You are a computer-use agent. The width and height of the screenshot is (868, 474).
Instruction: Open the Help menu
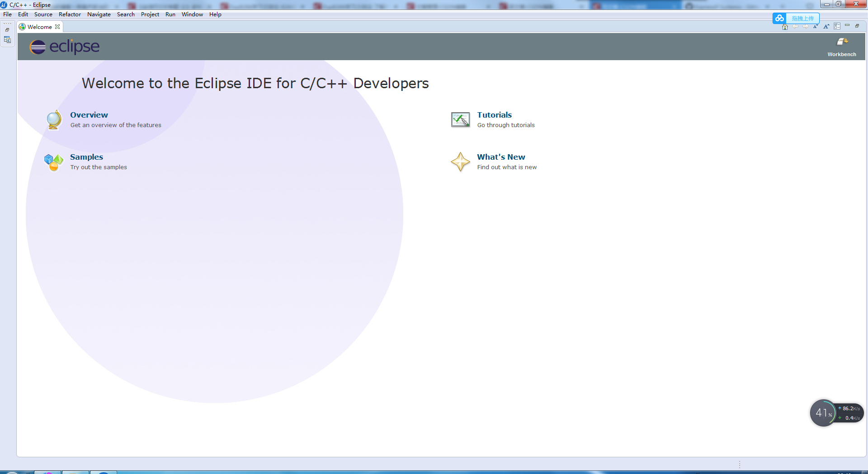215,14
